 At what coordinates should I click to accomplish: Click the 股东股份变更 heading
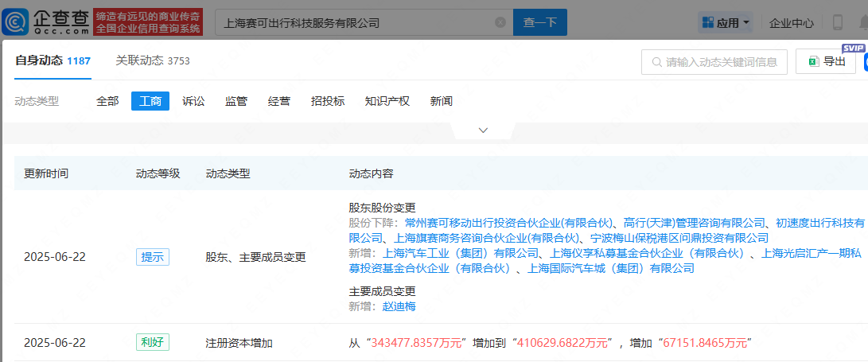tap(382, 208)
